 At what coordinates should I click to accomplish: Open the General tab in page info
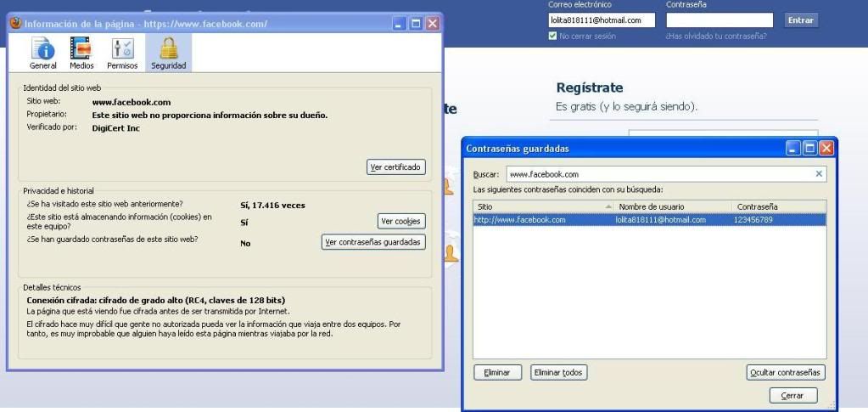[43, 54]
